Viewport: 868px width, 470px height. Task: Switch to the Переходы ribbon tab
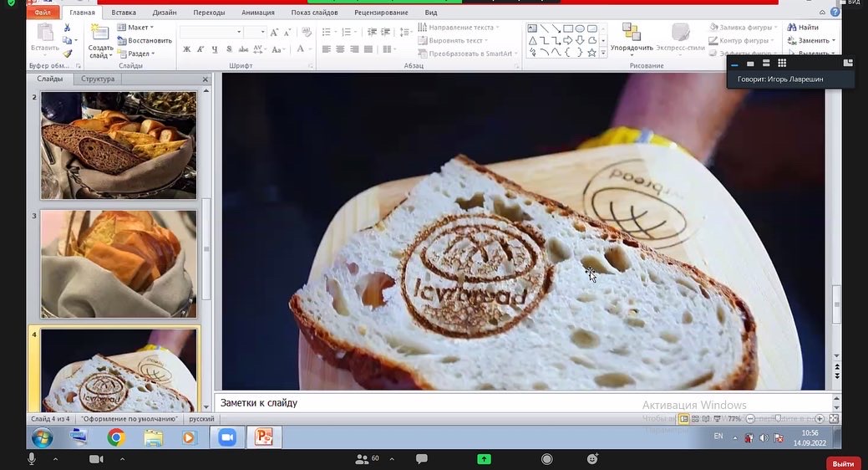point(209,13)
